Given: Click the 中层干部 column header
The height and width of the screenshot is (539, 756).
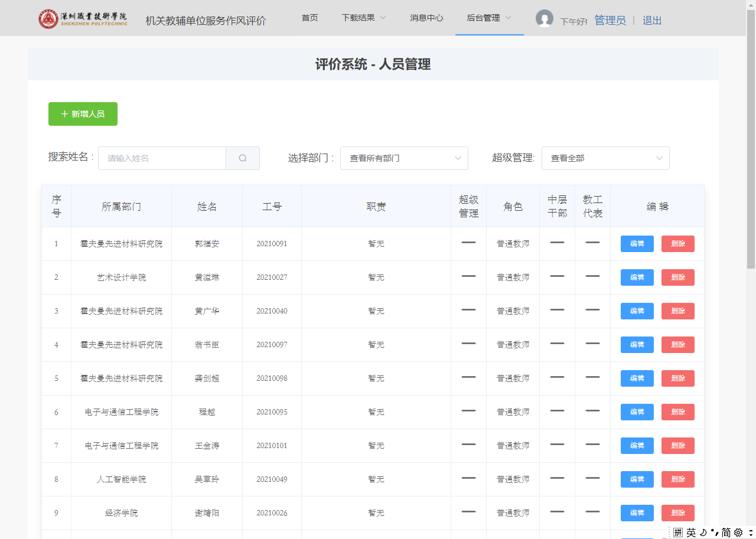Looking at the screenshot, I should coord(558,207).
